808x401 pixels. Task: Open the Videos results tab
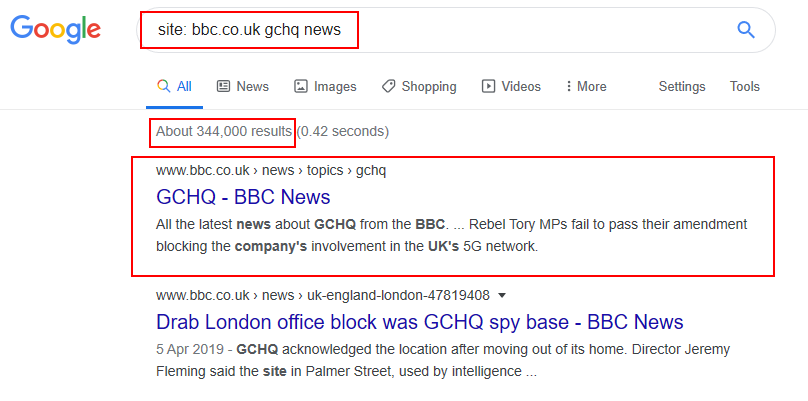point(520,87)
